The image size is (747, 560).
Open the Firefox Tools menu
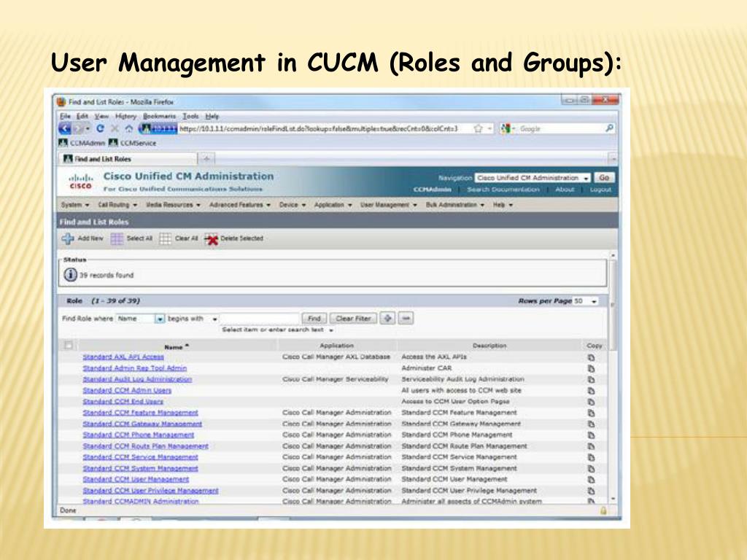[x=190, y=116]
